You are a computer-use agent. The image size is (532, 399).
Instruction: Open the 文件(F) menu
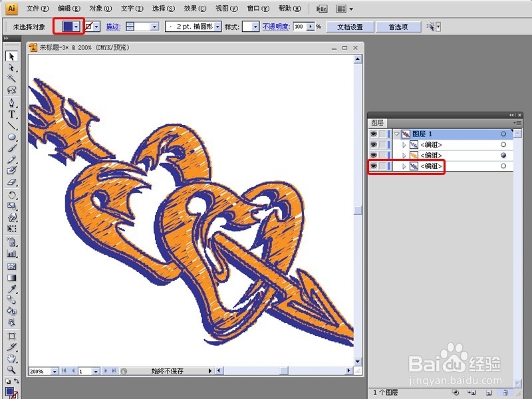(x=37, y=9)
